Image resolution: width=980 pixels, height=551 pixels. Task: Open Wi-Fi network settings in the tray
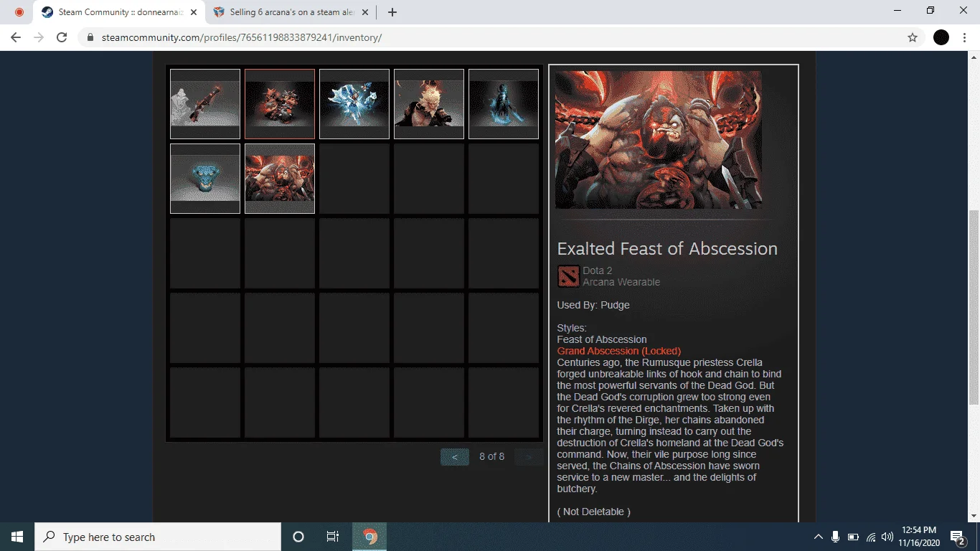click(871, 537)
